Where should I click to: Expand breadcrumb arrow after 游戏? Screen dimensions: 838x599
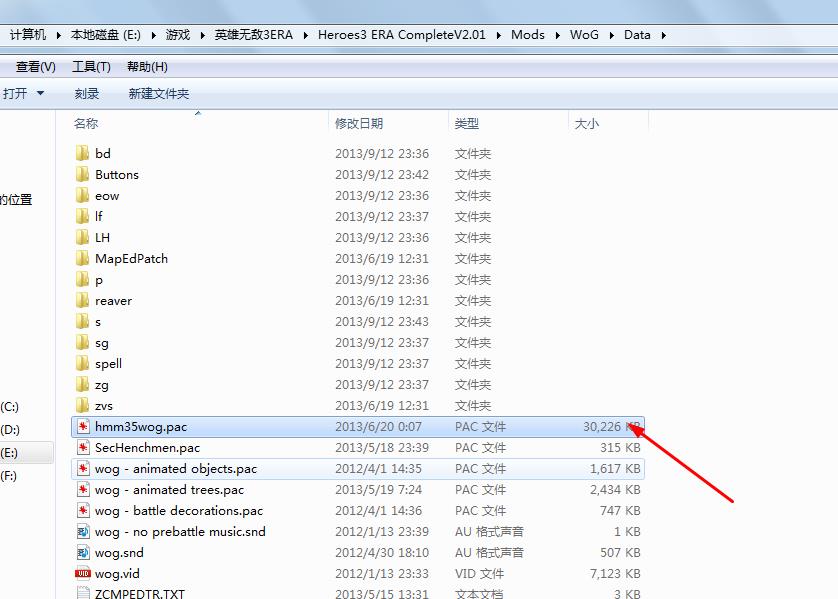pyautogui.click(x=203, y=35)
